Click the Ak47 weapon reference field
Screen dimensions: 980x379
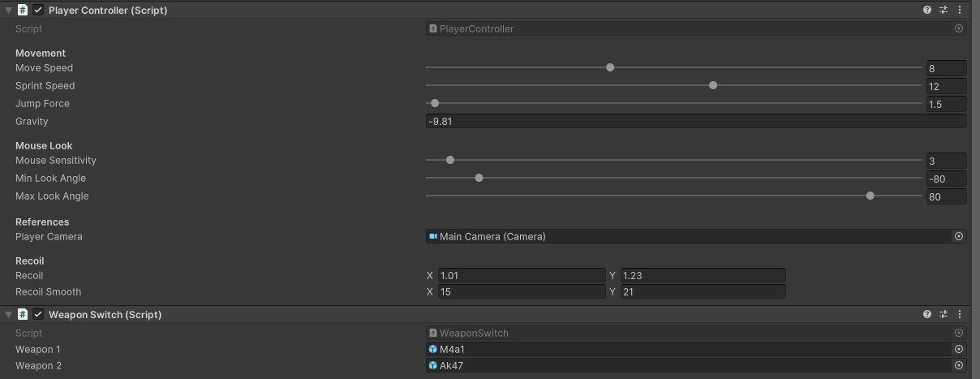point(688,365)
